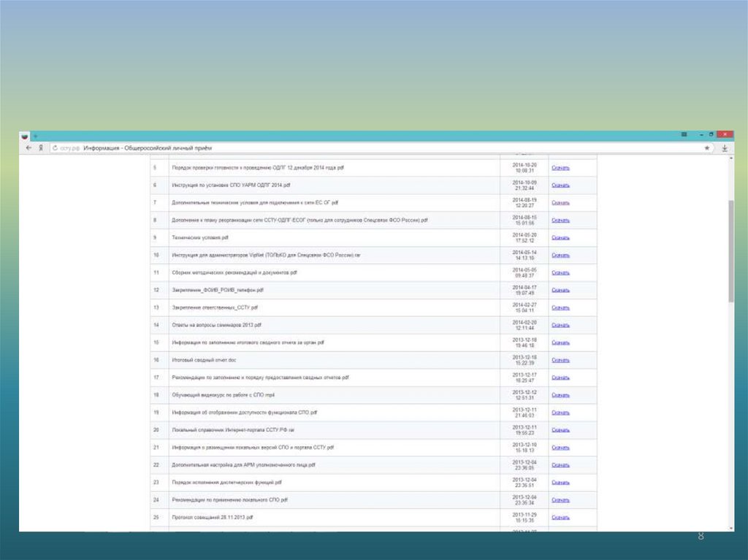Download Обучающий видеокурс по работе с СПО.mp4
Viewport: 748px width, 560px height.
coord(560,395)
